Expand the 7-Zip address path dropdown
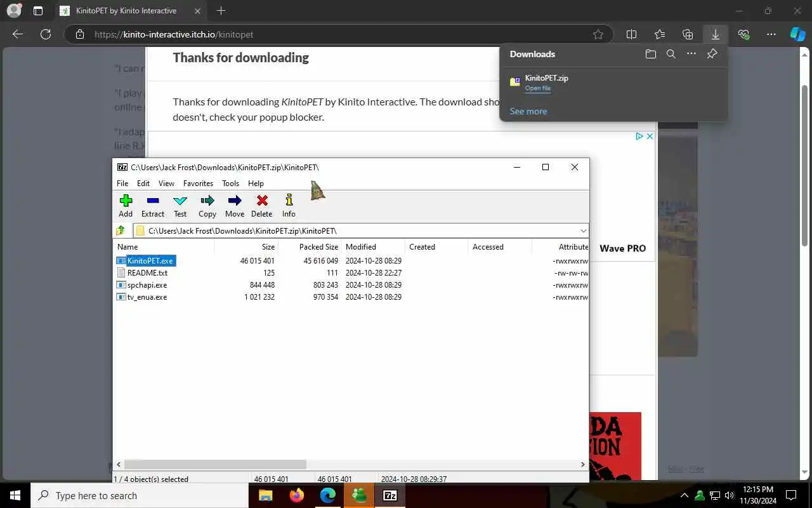 pos(583,231)
